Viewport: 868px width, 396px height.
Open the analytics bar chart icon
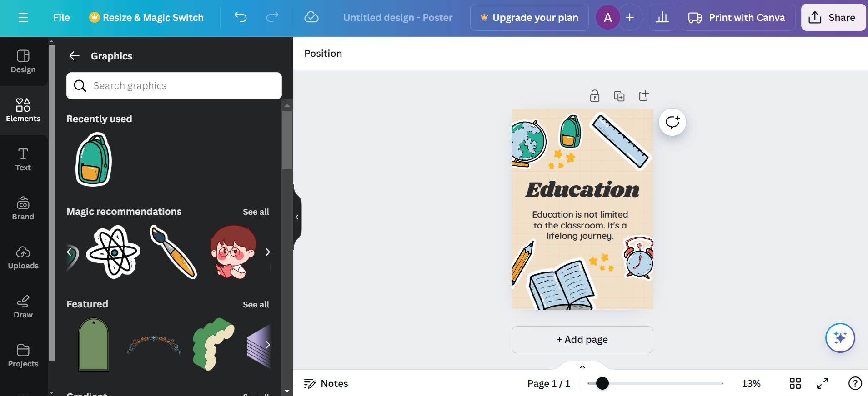click(662, 18)
